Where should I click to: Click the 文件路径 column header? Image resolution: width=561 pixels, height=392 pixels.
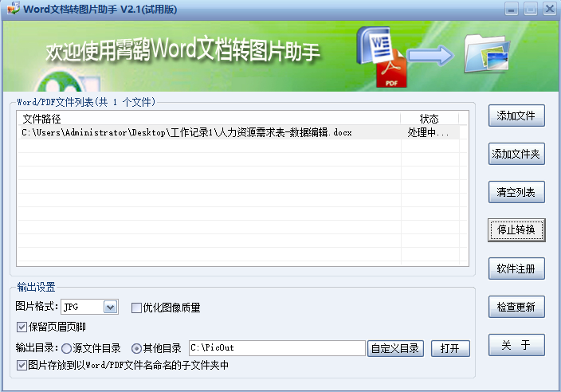point(209,119)
